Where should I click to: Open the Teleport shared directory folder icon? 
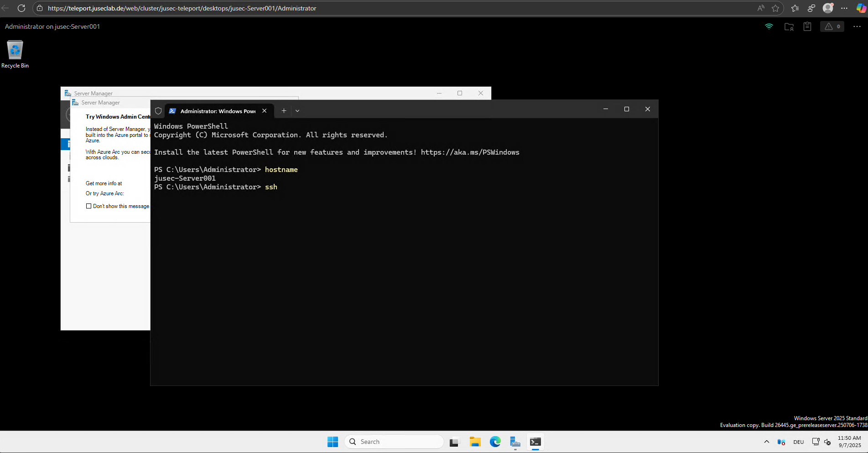tap(789, 27)
